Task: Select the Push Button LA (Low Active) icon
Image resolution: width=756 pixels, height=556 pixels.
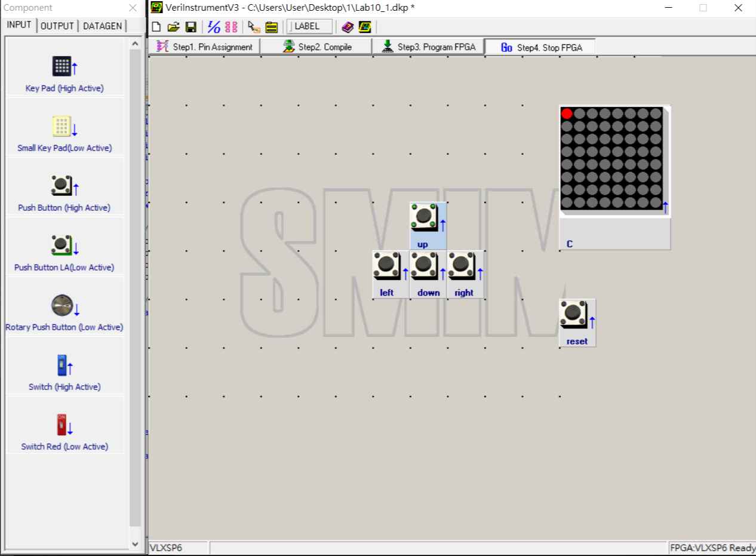Action: click(x=64, y=245)
